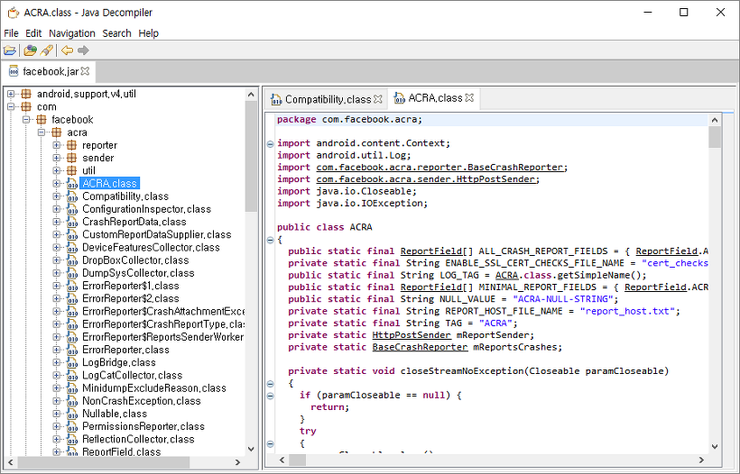Click the reporter package icon
740x474 pixels.
pos(72,145)
